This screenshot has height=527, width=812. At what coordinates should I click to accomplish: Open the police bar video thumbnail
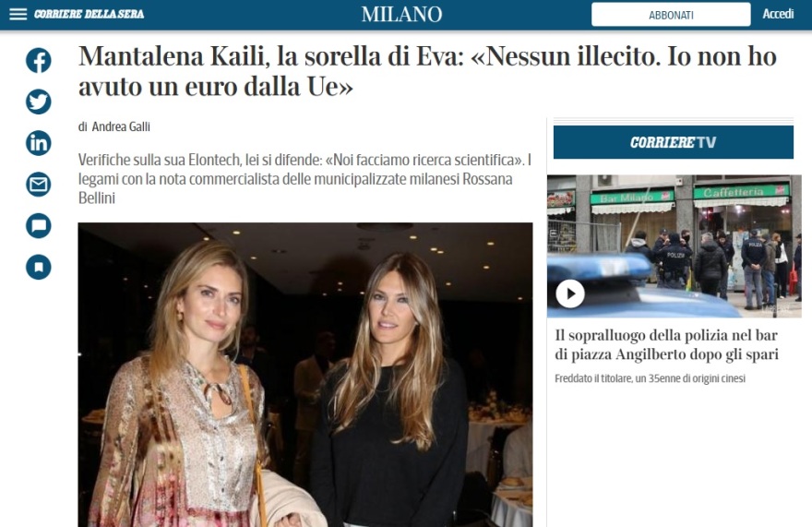tap(675, 246)
